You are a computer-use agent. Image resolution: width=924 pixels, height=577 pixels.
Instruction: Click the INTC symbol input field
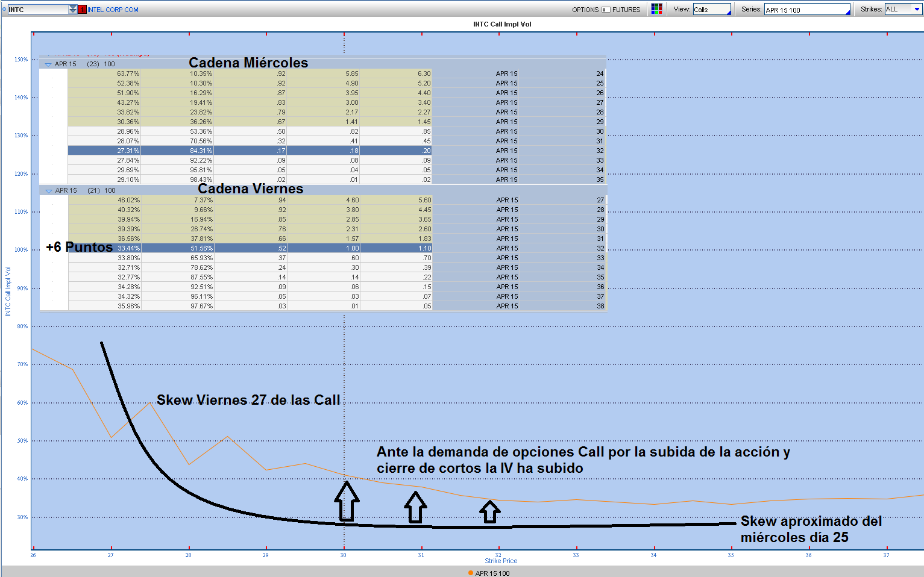tap(38, 10)
